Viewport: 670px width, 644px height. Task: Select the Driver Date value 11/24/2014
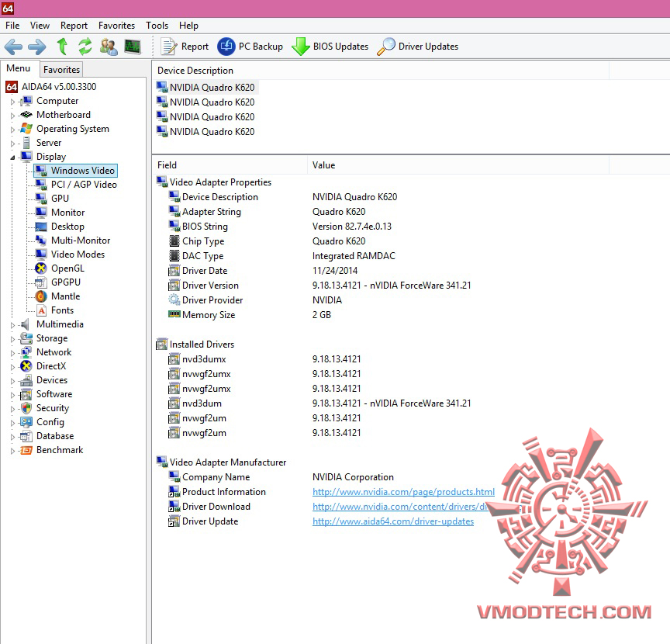(x=334, y=271)
